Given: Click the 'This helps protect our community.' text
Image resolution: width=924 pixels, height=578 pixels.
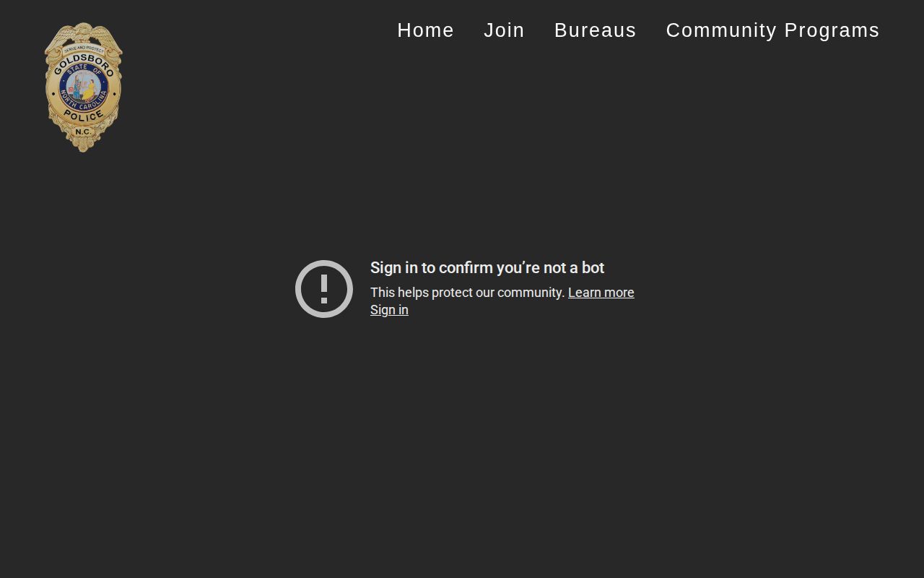Looking at the screenshot, I should pyautogui.click(x=467, y=293).
